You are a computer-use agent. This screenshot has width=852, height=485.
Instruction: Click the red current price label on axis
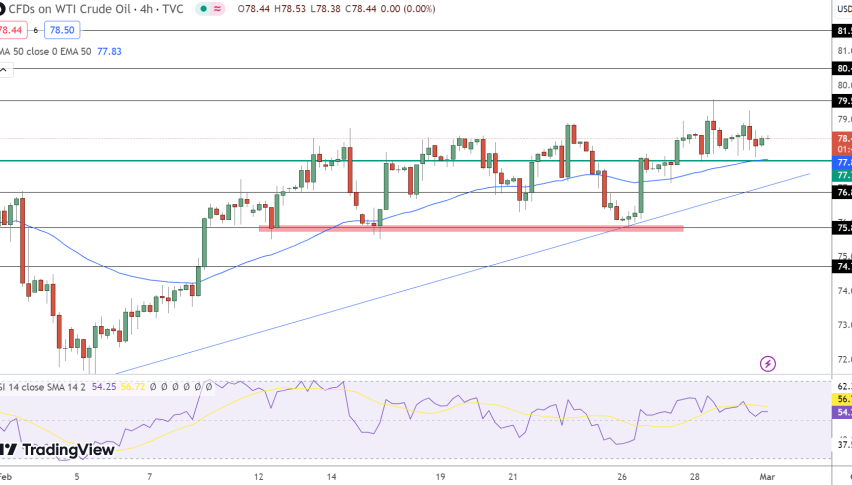tap(842, 143)
